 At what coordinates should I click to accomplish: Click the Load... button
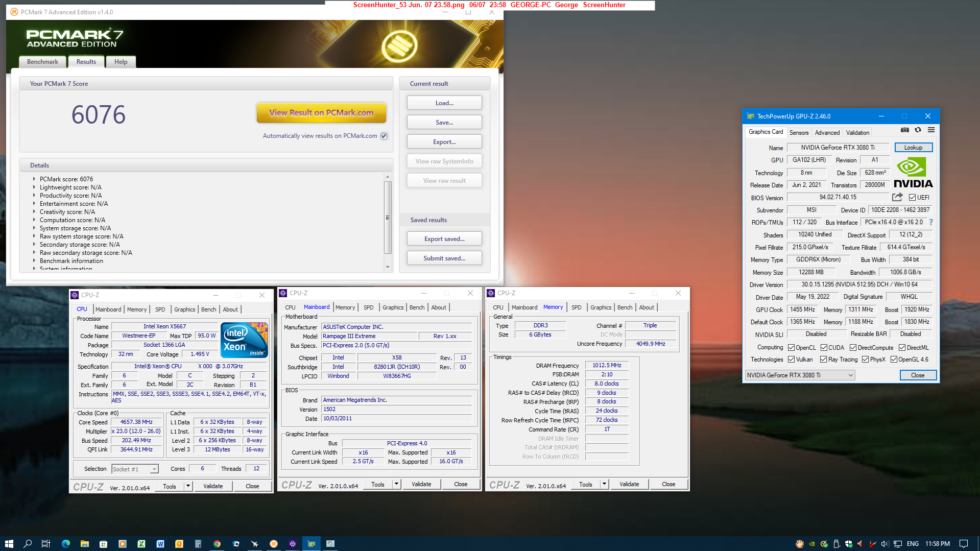click(x=444, y=103)
